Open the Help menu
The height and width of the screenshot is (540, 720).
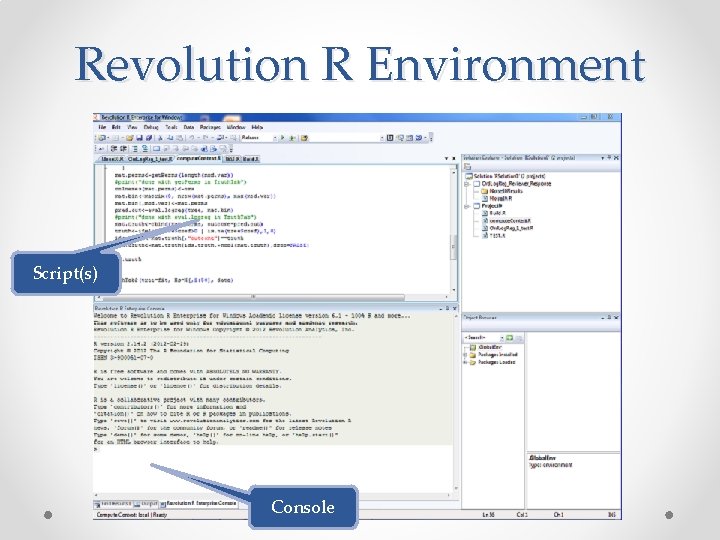pyautogui.click(x=257, y=127)
